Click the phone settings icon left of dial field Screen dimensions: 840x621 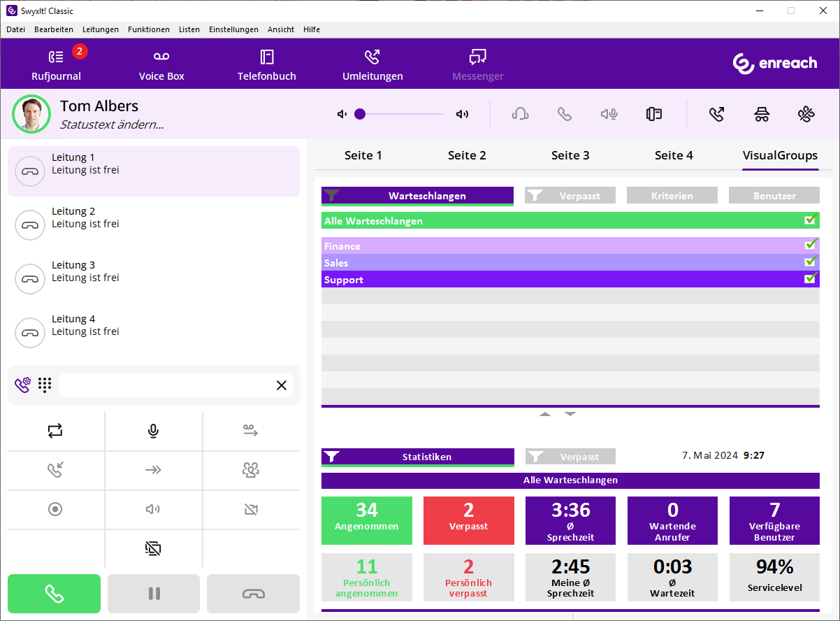23,385
